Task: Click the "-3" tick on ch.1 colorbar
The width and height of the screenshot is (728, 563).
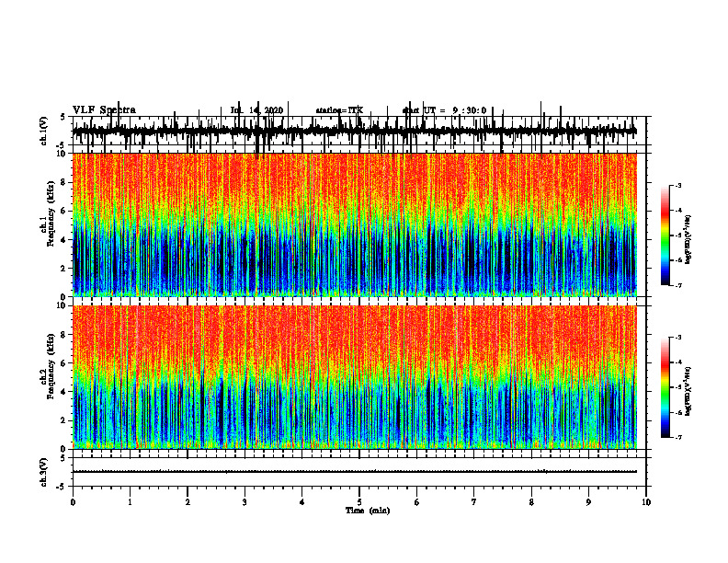Action: 677,185
